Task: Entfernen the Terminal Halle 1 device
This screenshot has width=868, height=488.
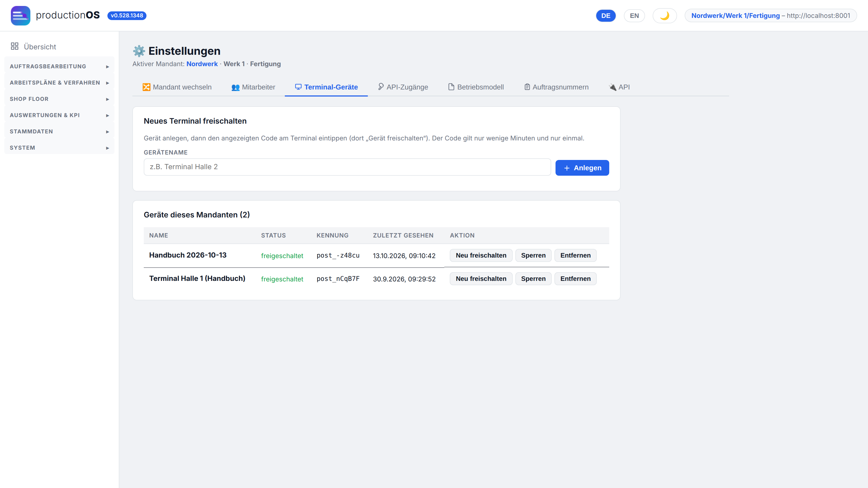Action: point(575,278)
